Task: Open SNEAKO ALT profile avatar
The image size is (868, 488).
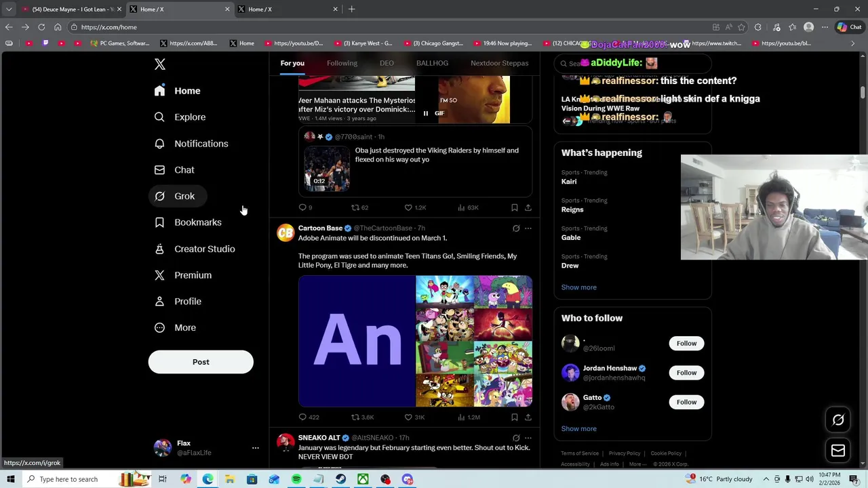Action: (x=285, y=443)
